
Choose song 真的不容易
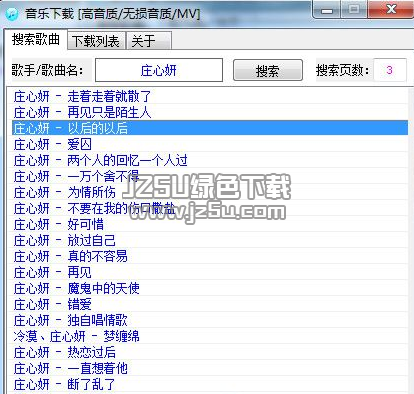pos(210,256)
